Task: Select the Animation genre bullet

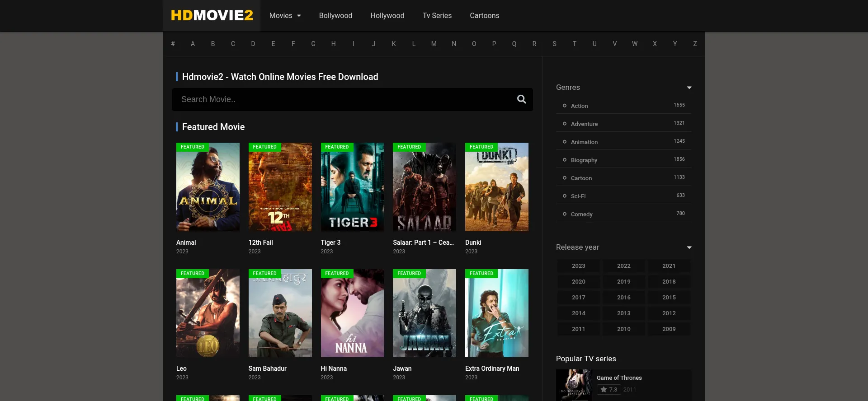Action: pyautogui.click(x=565, y=142)
